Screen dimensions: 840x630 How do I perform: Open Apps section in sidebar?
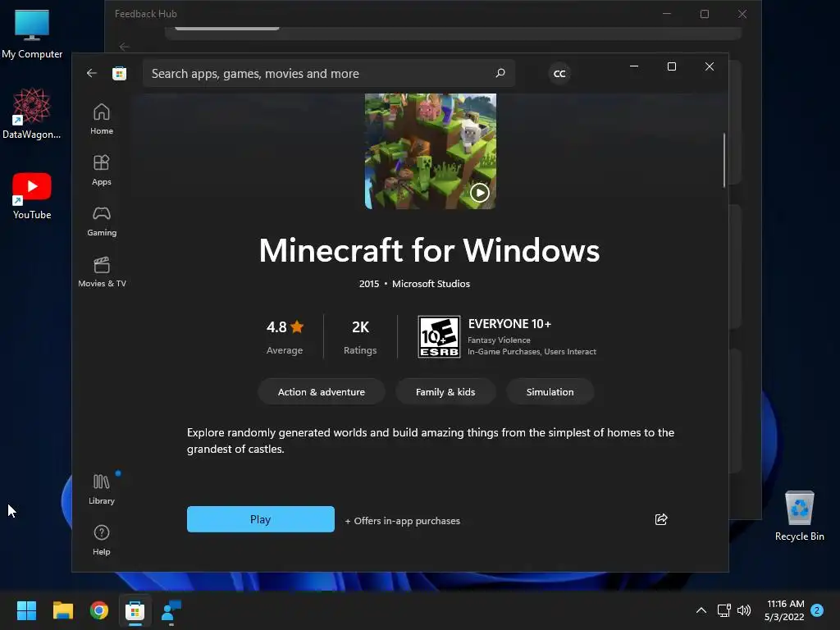click(102, 170)
